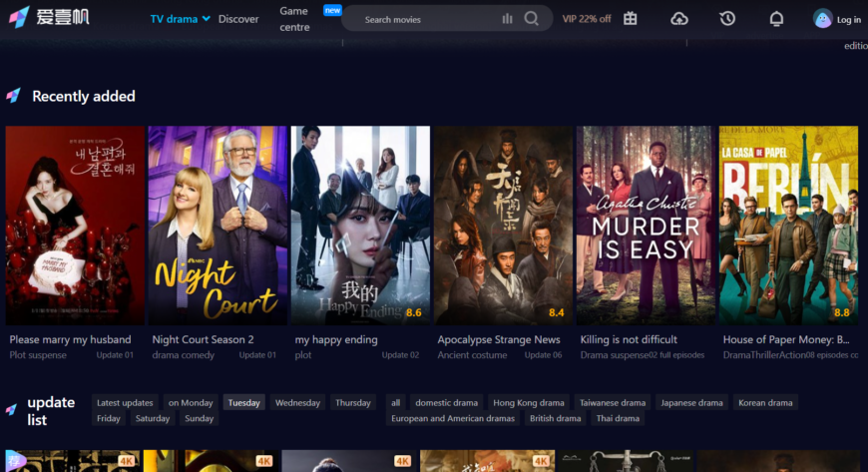Click the title 'my happy ending'
The height and width of the screenshot is (472, 868).
(336, 339)
